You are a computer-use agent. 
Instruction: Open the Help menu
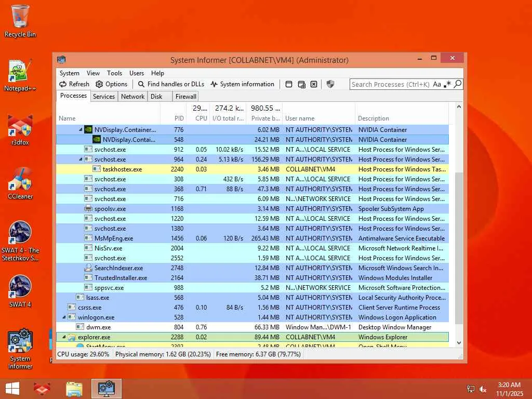pos(157,73)
